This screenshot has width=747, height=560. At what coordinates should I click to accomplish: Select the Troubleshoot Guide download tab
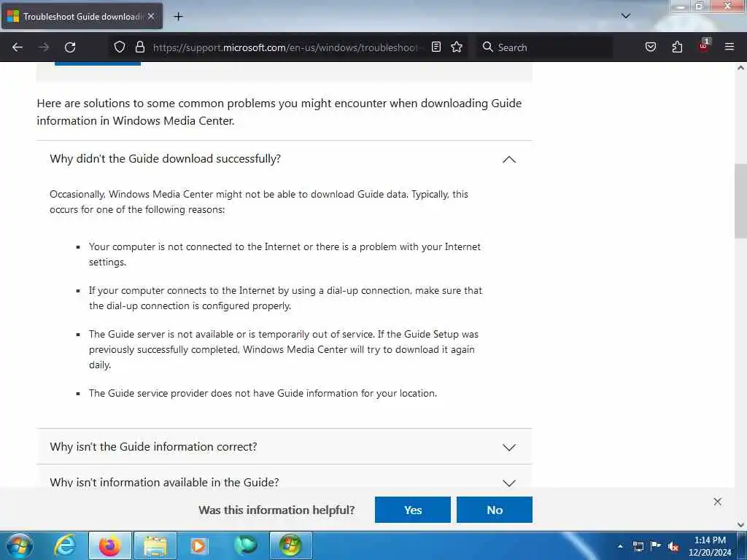[x=82, y=16]
